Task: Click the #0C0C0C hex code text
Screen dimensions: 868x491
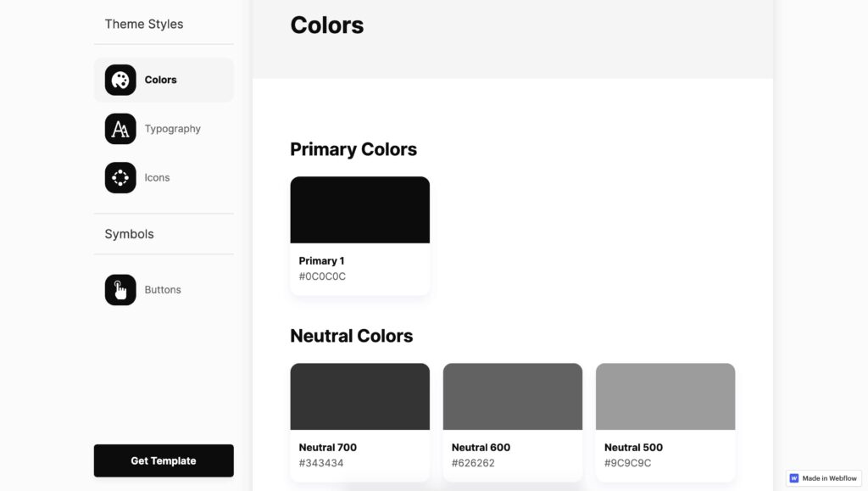Action: [x=322, y=276]
